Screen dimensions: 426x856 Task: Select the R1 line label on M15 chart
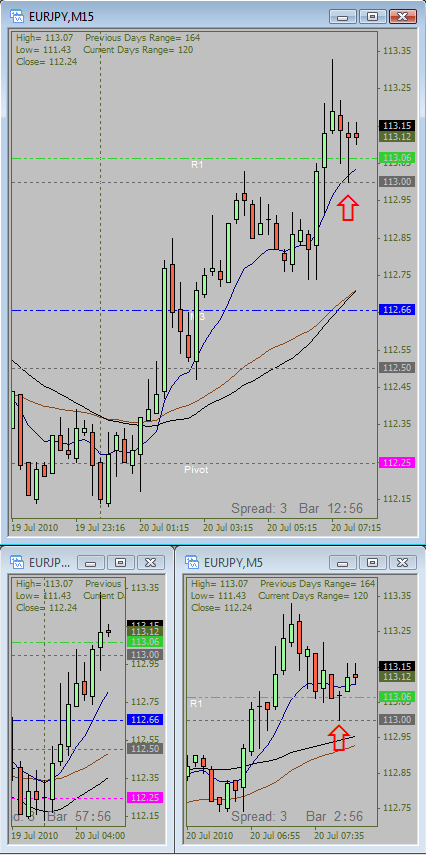(197, 164)
